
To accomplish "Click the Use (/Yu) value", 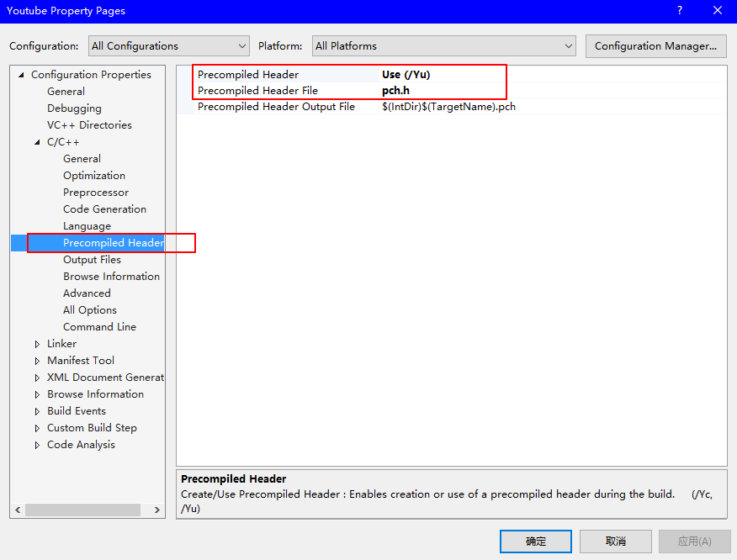I will [x=406, y=75].
